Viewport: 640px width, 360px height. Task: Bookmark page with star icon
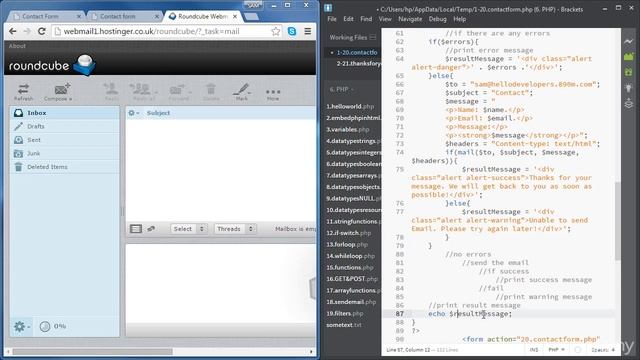pos(276,31)
